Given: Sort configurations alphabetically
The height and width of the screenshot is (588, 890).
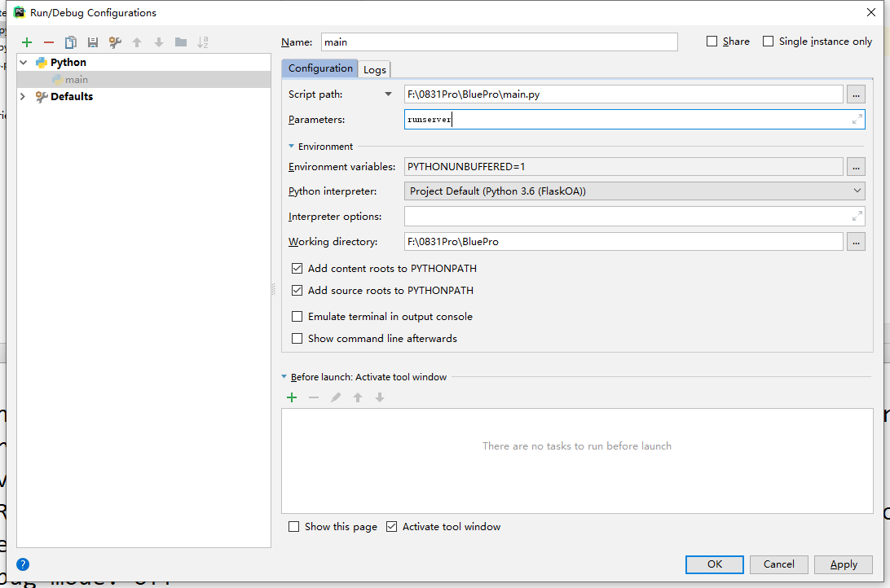Looking at the screenshot, I should (x=203, y=42).
